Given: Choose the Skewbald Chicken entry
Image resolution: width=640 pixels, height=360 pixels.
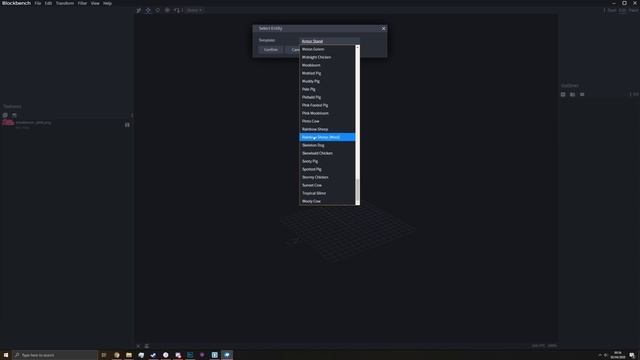Looking at the screenshot, I should pyautogui.click(x=327, y=153).
